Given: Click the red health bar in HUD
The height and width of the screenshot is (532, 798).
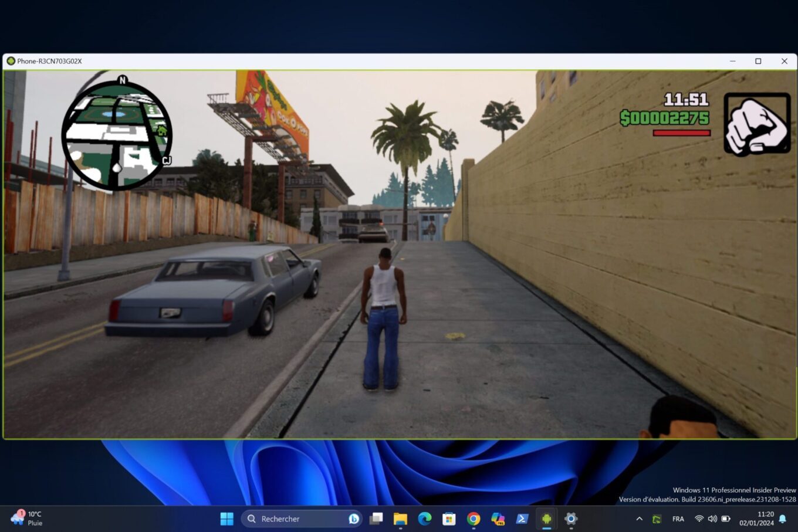Looking at the screenshot, I should coord(682,133).
